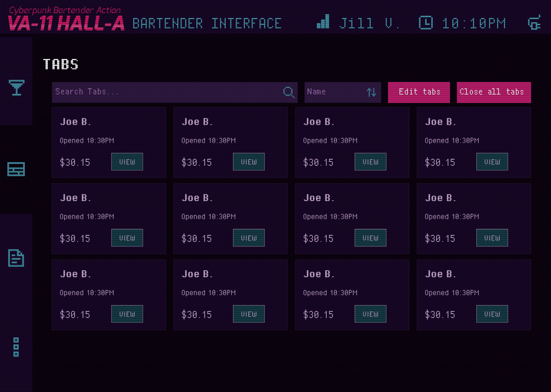Open the Name sort dropdown
551x392 pixels.
343,92
